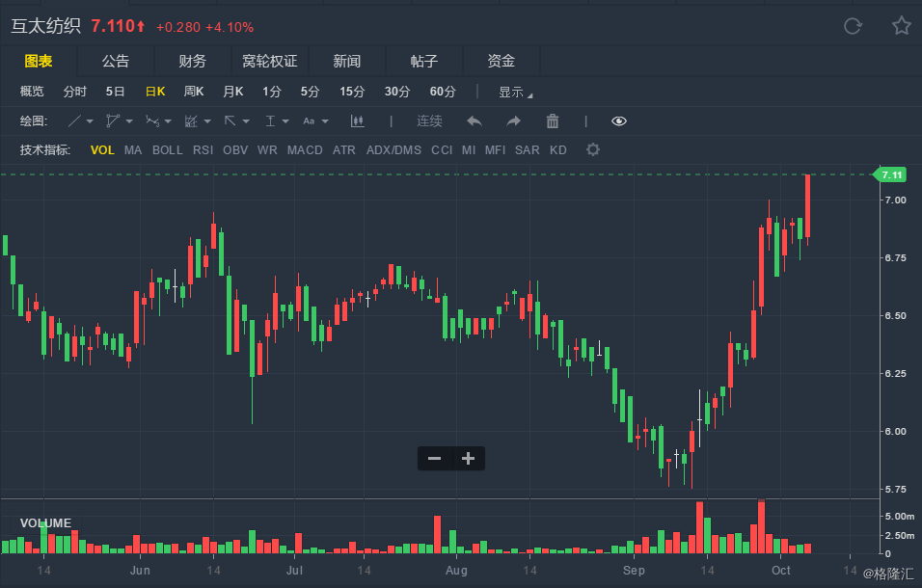The width and height of the screenshot is (922, 588).
Task: Zoom in the chart with plus button
Action: (x=468, y=458)
